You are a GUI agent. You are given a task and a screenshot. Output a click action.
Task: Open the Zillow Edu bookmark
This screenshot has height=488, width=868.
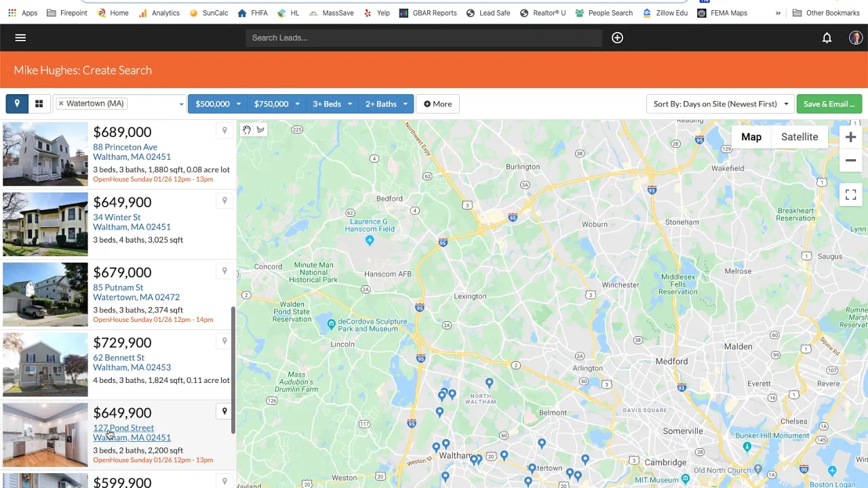tap(665, 13)
